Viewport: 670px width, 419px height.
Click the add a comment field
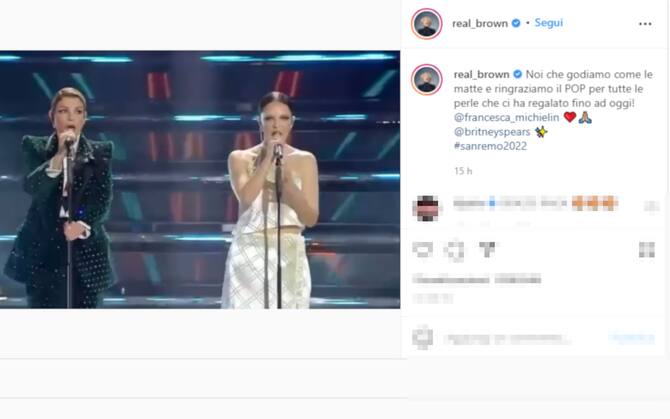tap(520, 338)
